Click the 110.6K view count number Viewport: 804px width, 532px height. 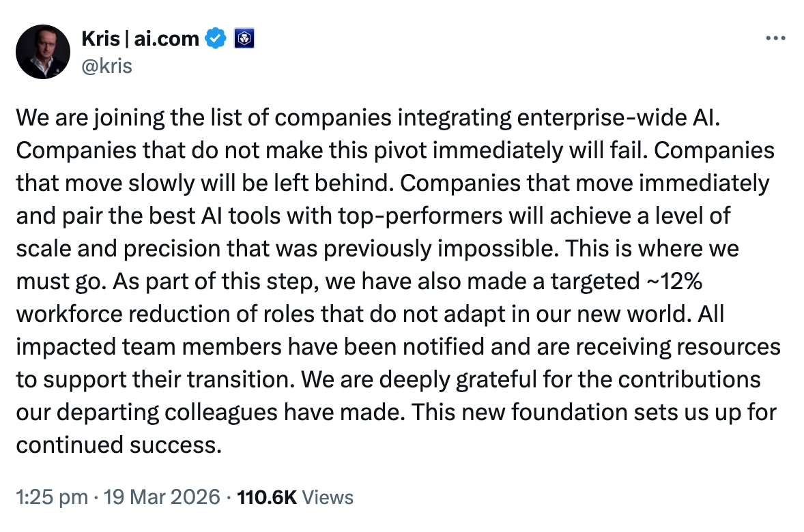click(266, 497)
